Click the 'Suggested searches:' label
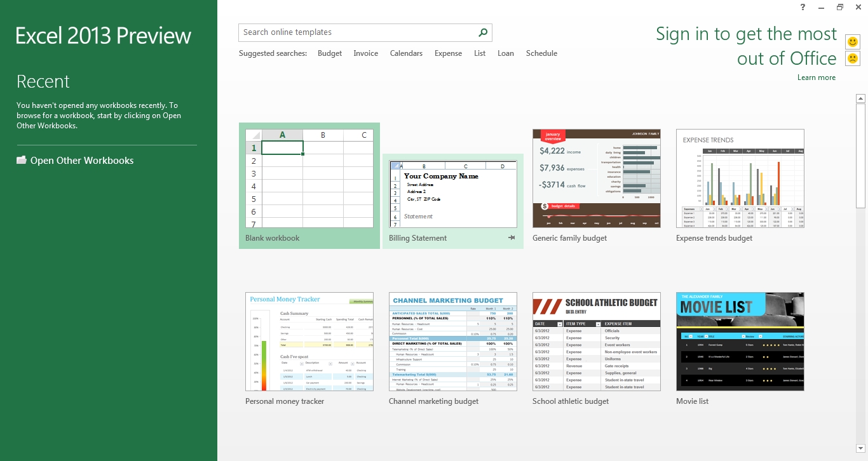 273,53
